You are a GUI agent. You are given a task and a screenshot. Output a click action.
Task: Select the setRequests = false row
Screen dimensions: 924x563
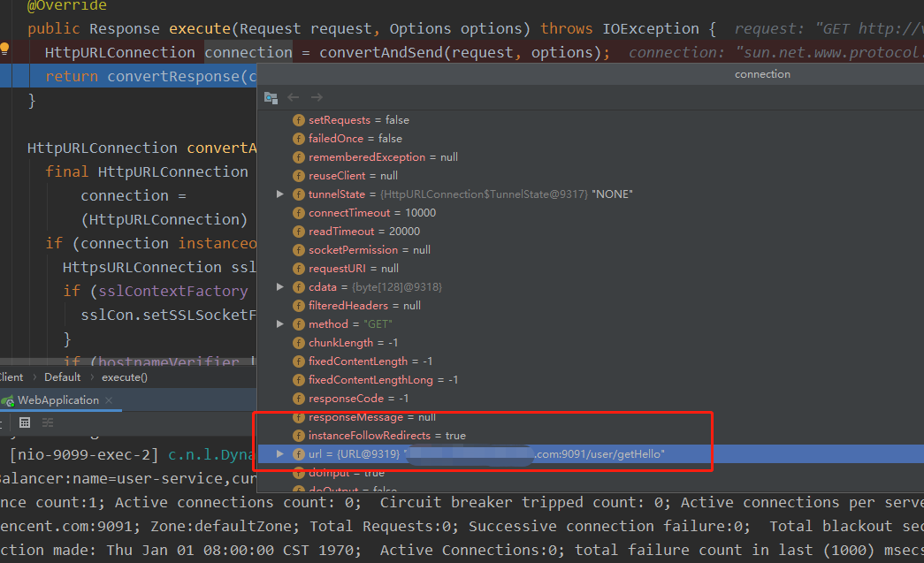click(x=590, y=120)
